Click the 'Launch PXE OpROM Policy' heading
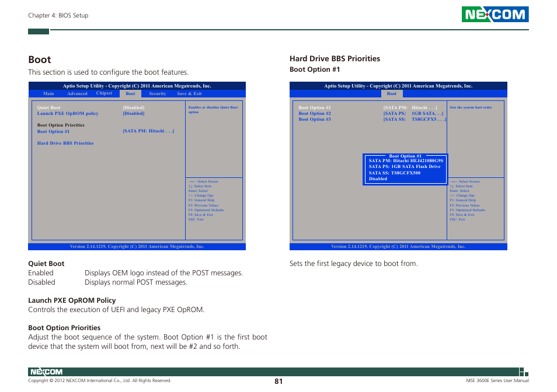The width and height of the screenshot is (557, 392). 72,300
